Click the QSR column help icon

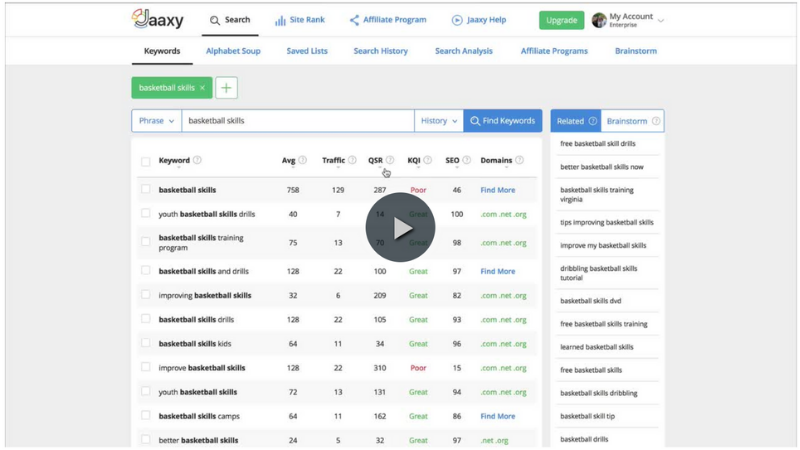click(390, 160)
